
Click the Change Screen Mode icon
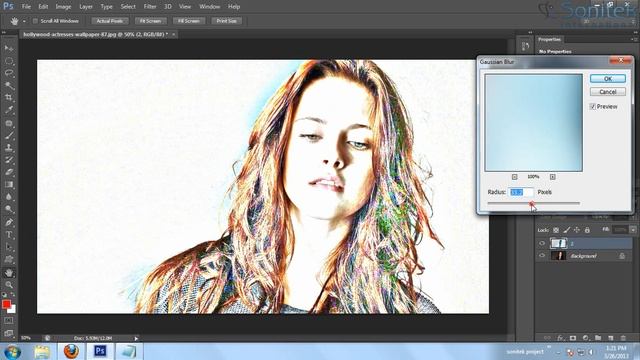pyautogui.click(x=9, y=332)
